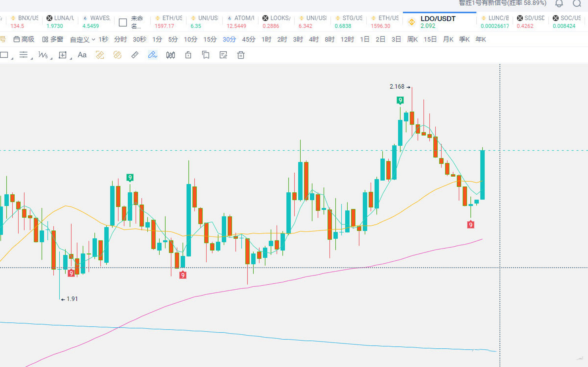Switch to the LUNA tab

coord(60,22)
